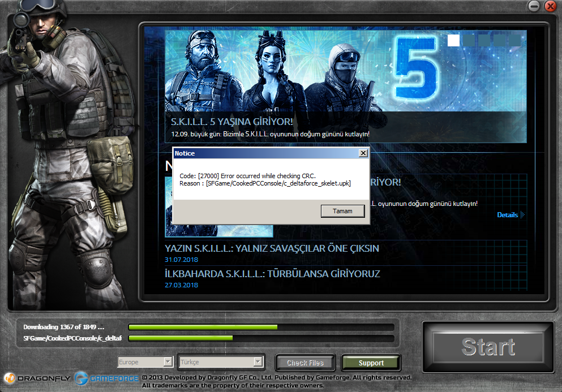Click the large Start button

point(488,347)
